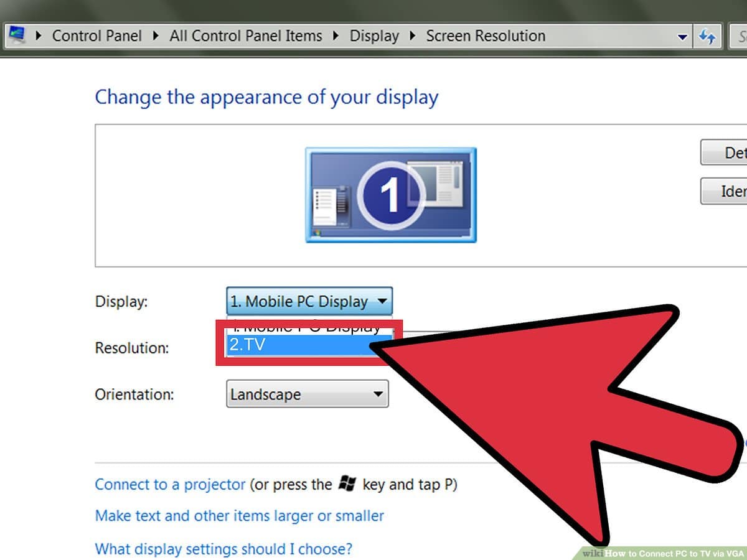Select the monitor 1 preview thumbnail

click(x=391, y=195)
